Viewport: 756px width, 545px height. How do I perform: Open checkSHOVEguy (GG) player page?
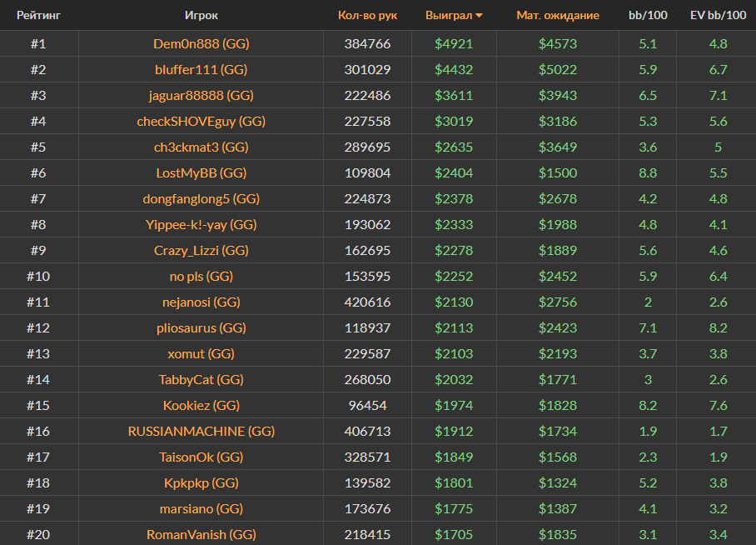tap(201, 121)
